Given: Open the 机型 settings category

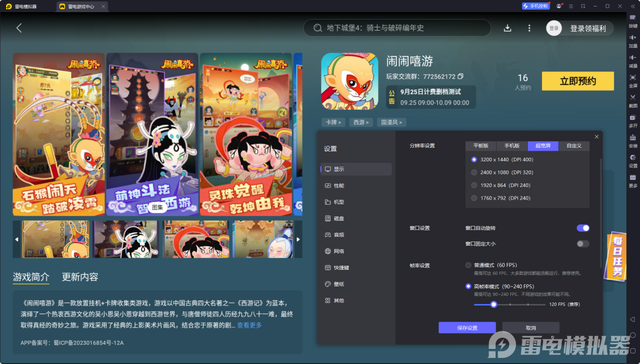Looking at the screenshot, I should pos(356,202).
